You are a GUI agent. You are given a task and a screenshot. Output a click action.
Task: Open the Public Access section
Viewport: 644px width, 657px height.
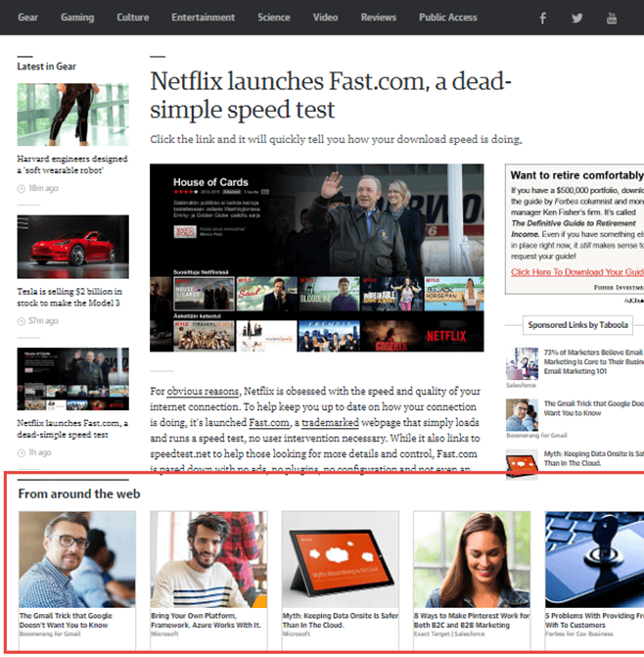point(448,18)
